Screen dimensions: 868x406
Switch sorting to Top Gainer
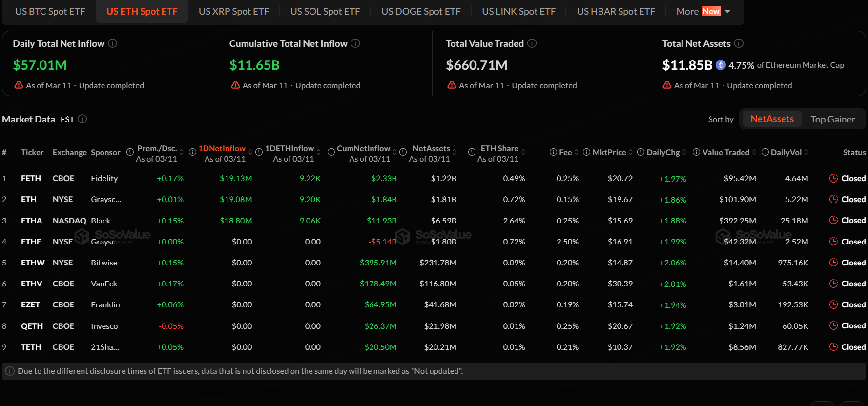coord(832,119)
